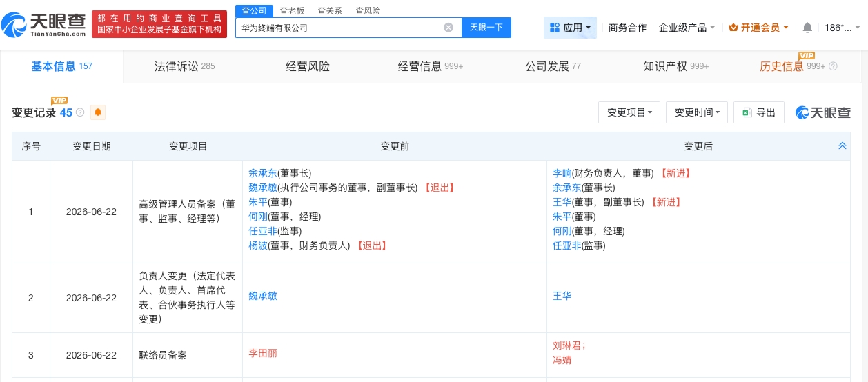868x382 pixels.
Task: Click the 天眼一下 search button
Action: pyautogui.click(x=486, y=28)
